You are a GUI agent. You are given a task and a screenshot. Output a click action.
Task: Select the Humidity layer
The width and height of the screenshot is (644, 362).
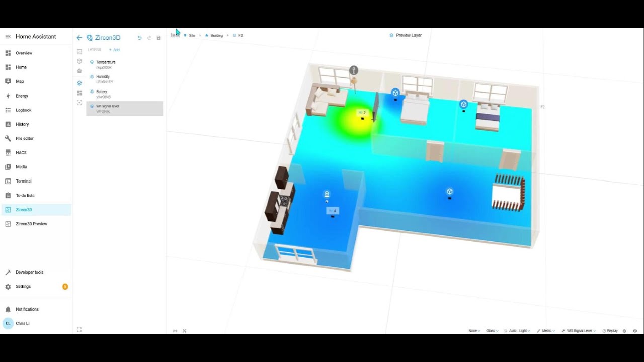coord(124,79)
